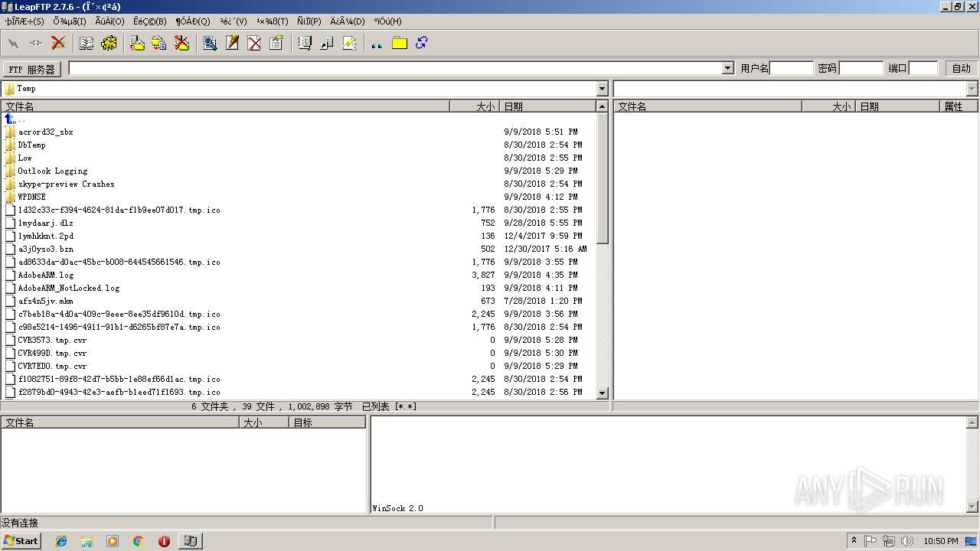Click the stacked pages queue icon
The image size is (980, 551).
(x=305, y=43)
